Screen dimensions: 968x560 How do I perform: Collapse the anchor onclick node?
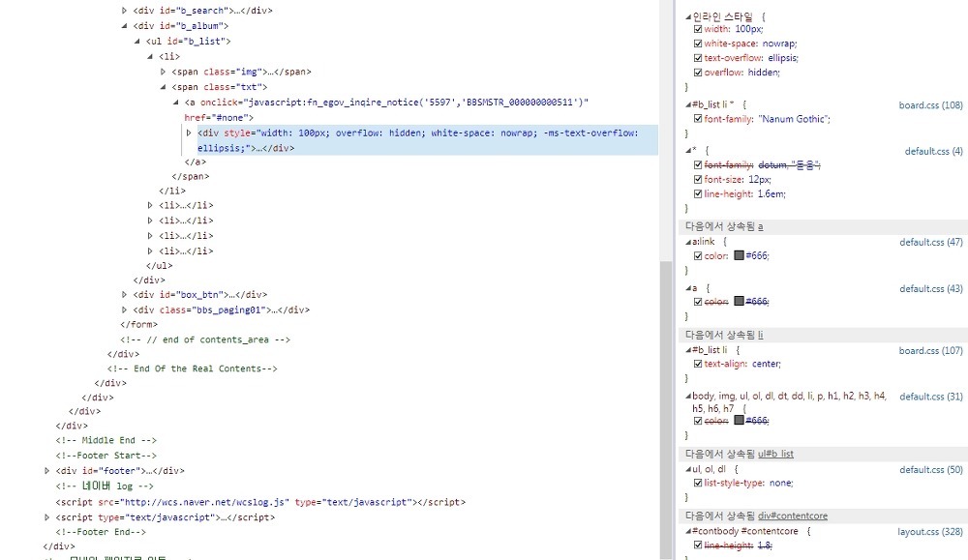(x=176, y=103)
